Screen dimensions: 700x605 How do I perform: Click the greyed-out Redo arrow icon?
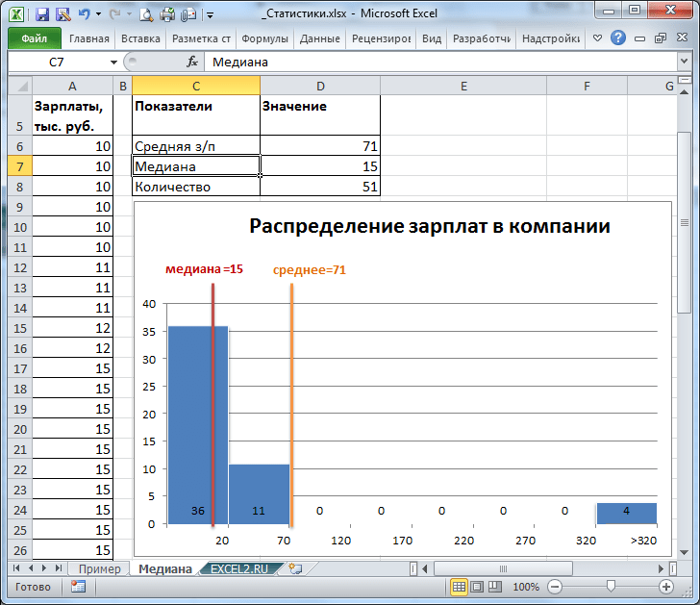click(x=114, y=14)
